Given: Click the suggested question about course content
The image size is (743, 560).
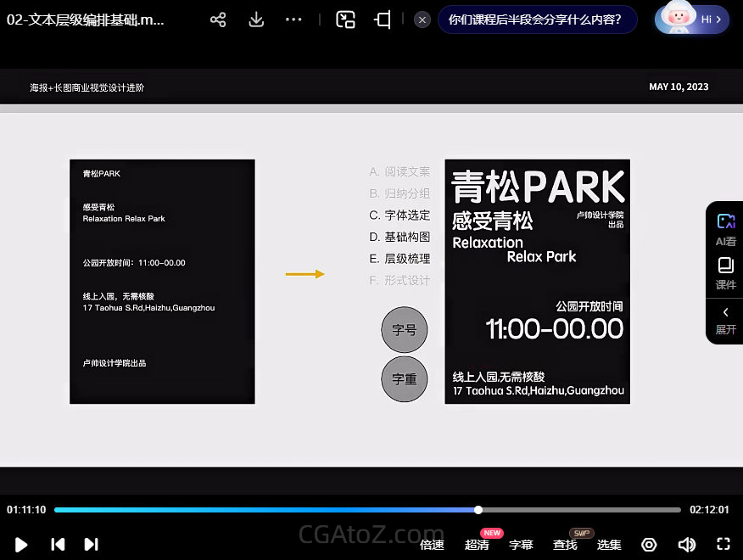Looking at the screenshot, I should tap(537, 20).
